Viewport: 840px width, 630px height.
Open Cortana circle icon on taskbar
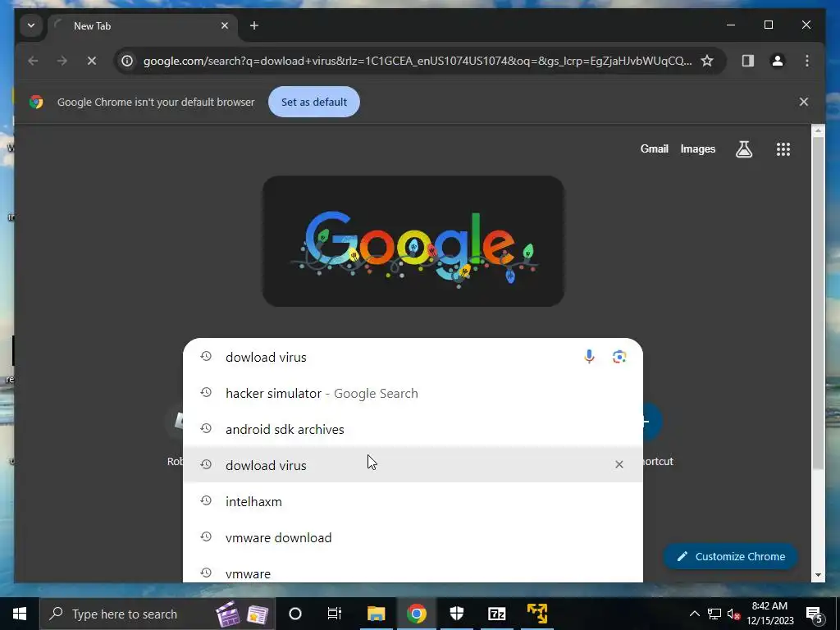pyautogui.click(x=295, y=614)
